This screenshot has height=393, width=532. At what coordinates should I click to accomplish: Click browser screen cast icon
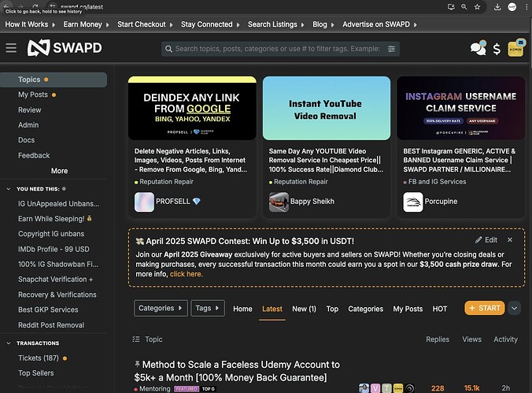(x=451, y=7)
